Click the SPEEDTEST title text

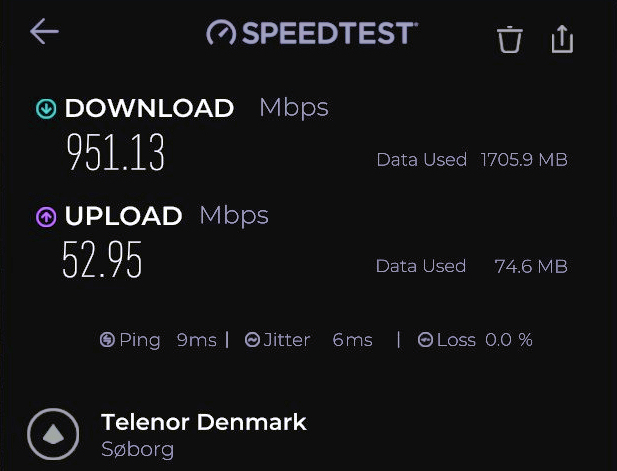pyautogui.click(x=327, y=33)
